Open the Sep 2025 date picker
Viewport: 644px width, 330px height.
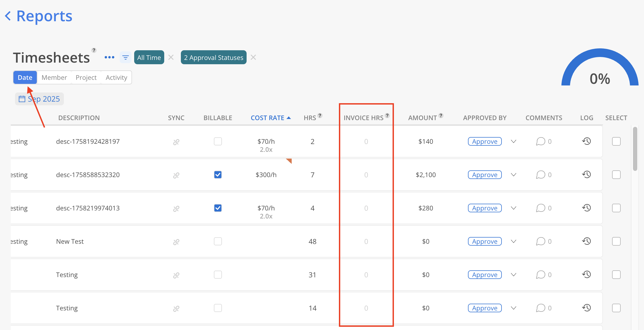(39, 99)
